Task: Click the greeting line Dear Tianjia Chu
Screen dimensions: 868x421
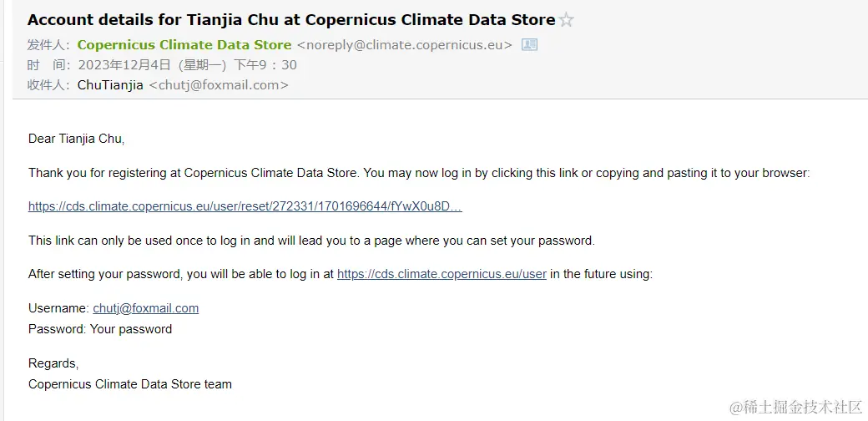Action: click(77, 139)
